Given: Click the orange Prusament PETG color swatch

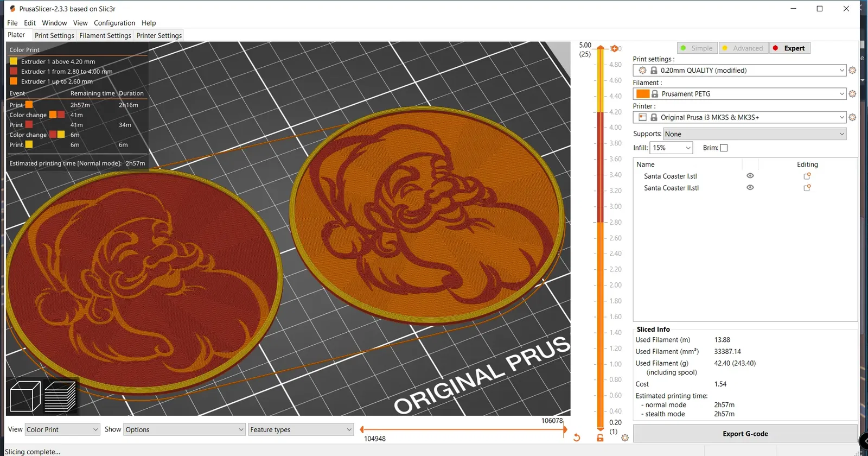Looking at the screenshot, I should click(x=643, y=94).
